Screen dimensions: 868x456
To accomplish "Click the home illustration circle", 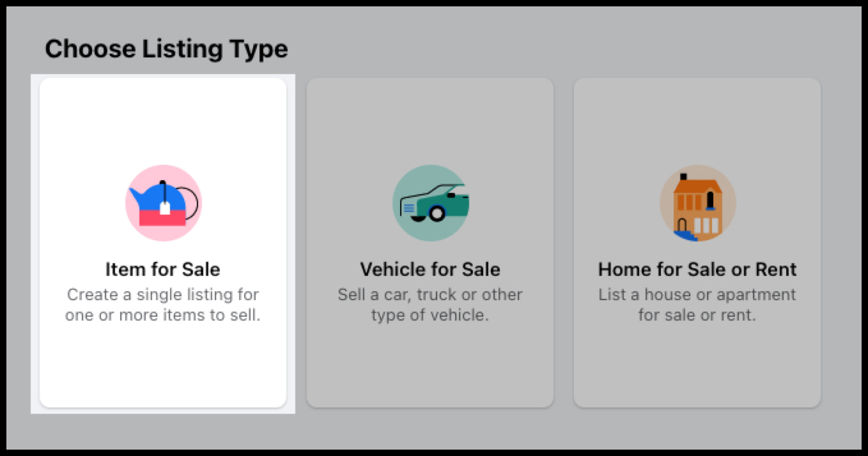I will tap(697, 203).
